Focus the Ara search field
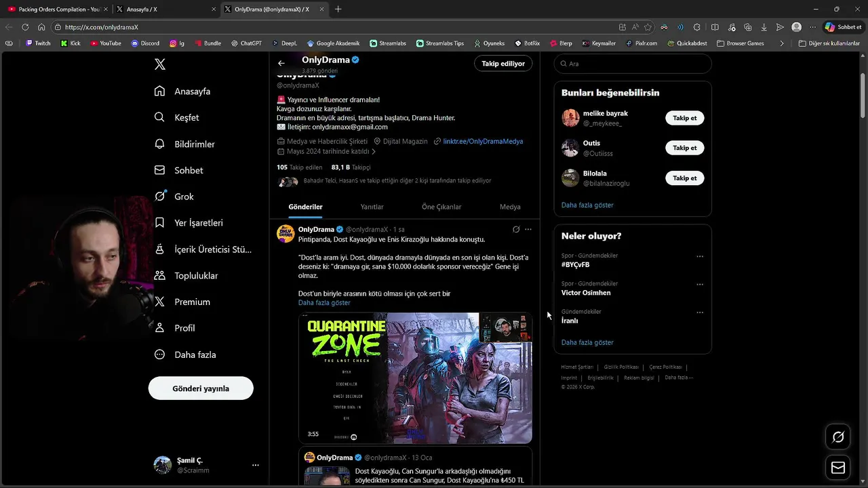Image resolution: width=868 pixels, height=488 pixels. pyautogui.click(x=633, y=64)
